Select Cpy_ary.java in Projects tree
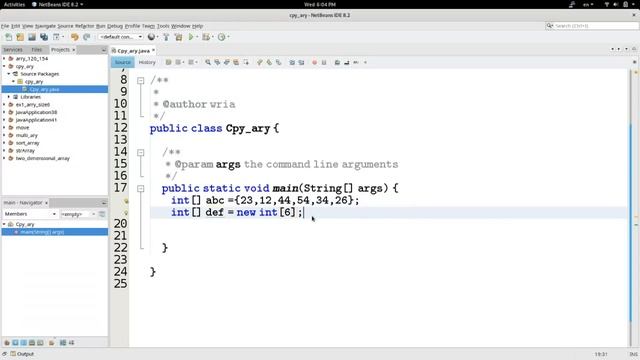Screen dimensions: 640x360 [44, 89]
